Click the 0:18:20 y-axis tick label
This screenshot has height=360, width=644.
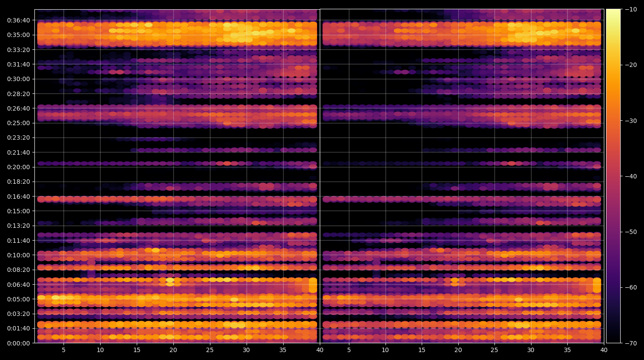point(19,182)
